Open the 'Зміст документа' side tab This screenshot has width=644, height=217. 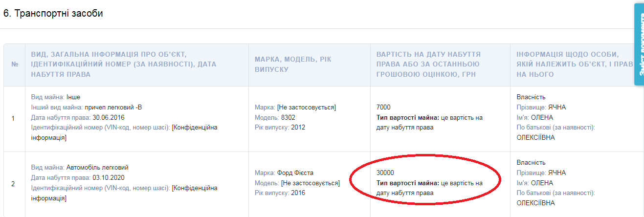[x=639, y=44]
